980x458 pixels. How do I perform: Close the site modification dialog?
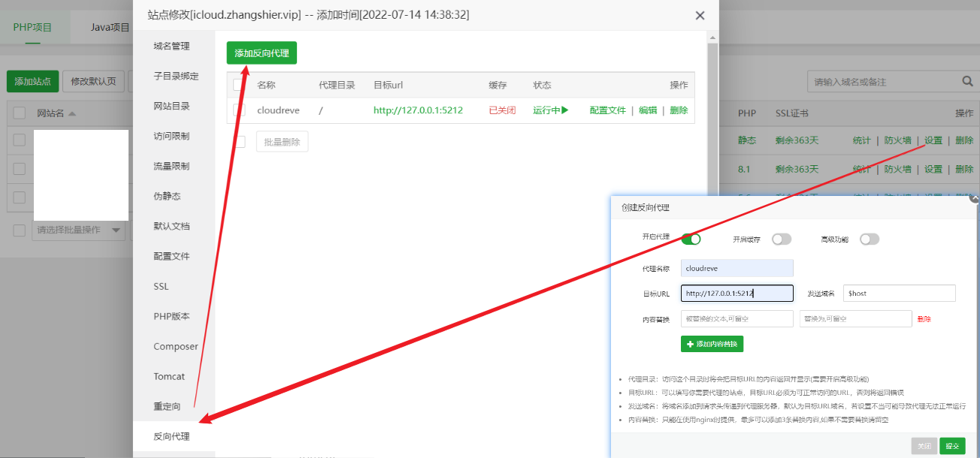(x=700, y=16)
